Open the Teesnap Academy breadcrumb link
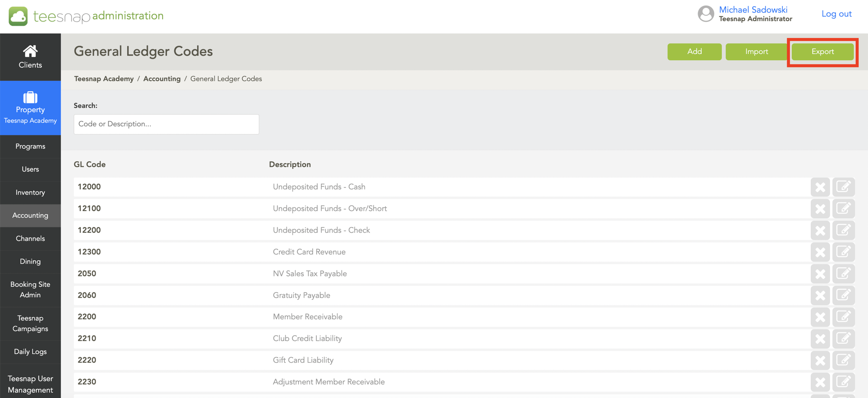Viewport: 868px width, 398px height. tap(104, 78)
